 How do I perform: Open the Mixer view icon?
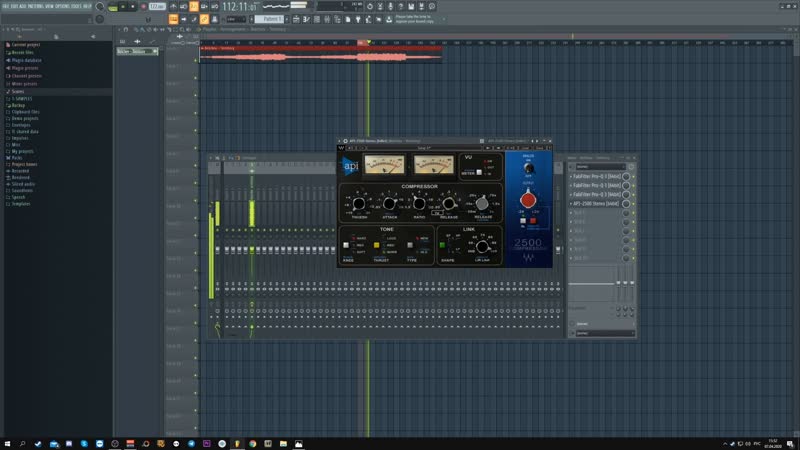point(327,19)
